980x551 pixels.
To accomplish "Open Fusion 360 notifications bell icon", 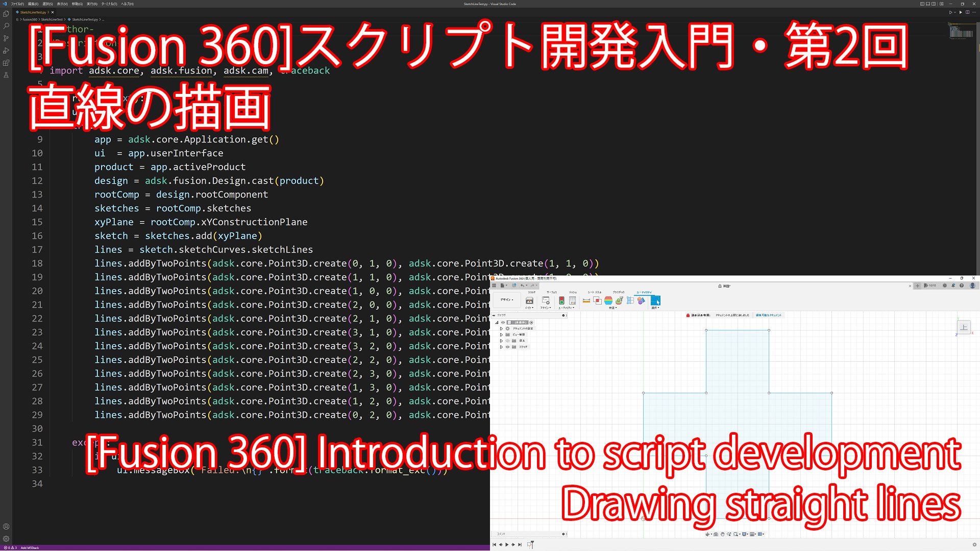I will [953, 285].
